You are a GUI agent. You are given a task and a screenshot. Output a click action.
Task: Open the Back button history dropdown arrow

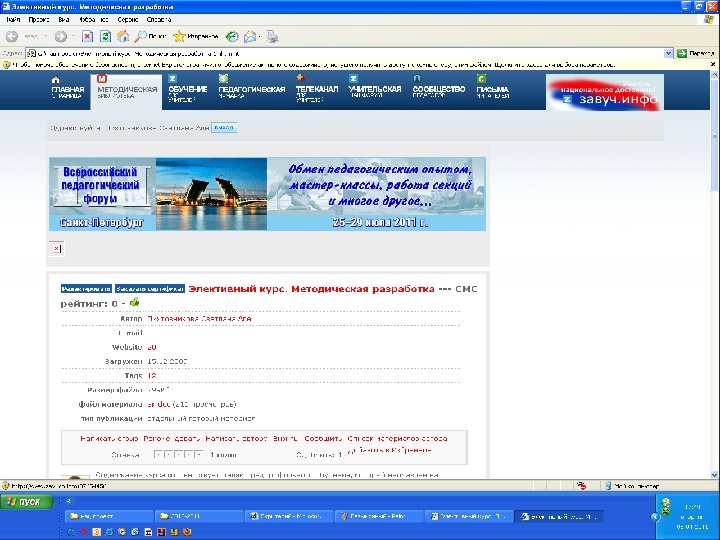coord(45,36)
